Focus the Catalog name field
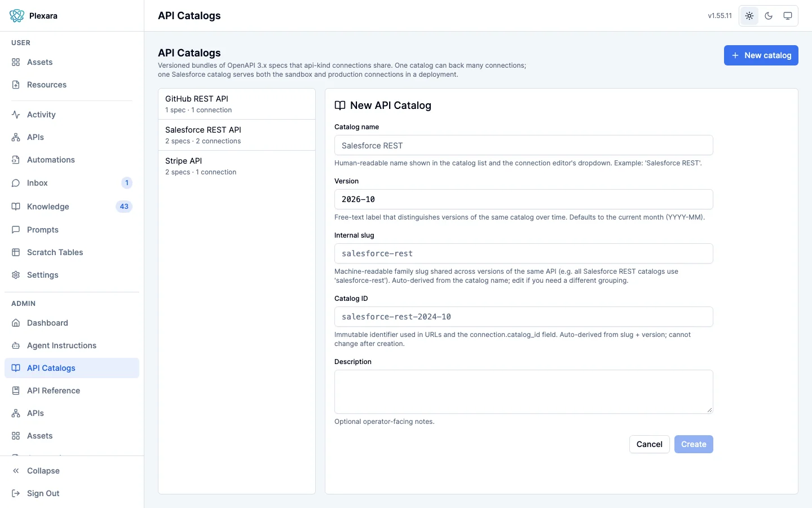This screenshot has height=508, width=812. (x=523, y=145)
